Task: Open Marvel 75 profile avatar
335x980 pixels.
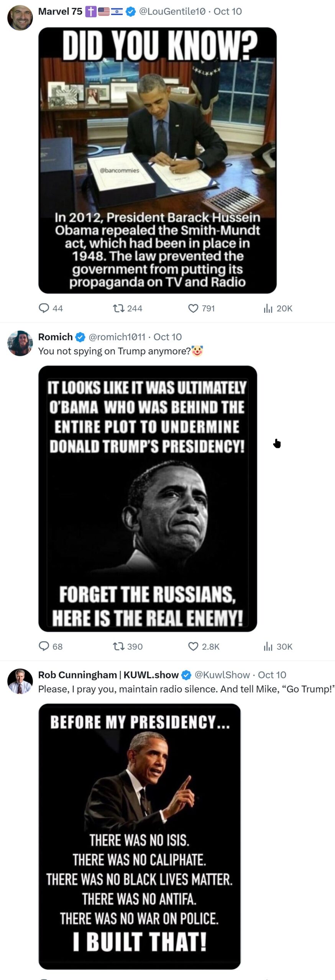Action: point(20,18)
